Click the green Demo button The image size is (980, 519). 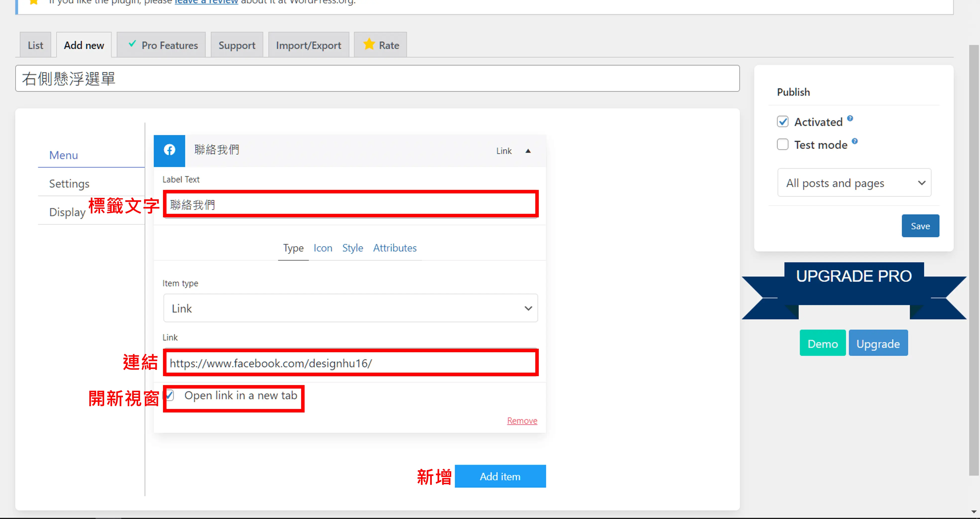[822, 343]
